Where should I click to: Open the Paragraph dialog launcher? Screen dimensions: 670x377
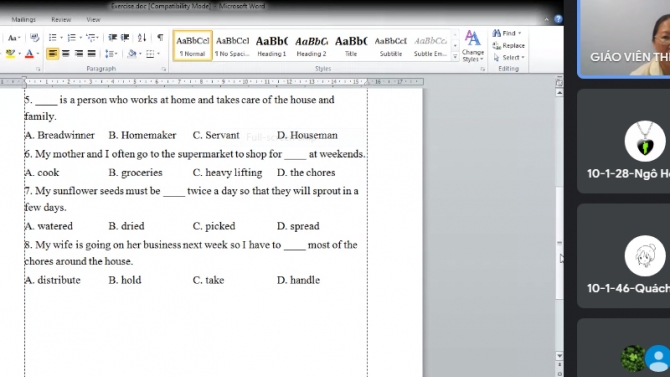(x=164, y=69)
